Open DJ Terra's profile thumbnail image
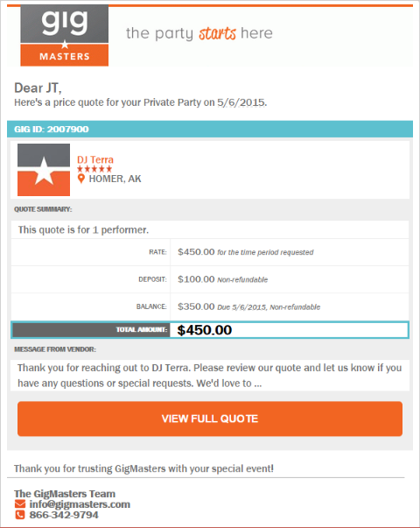Image resolution: width=420 pixels, height=528 pixels. click(x=44, y=170)
